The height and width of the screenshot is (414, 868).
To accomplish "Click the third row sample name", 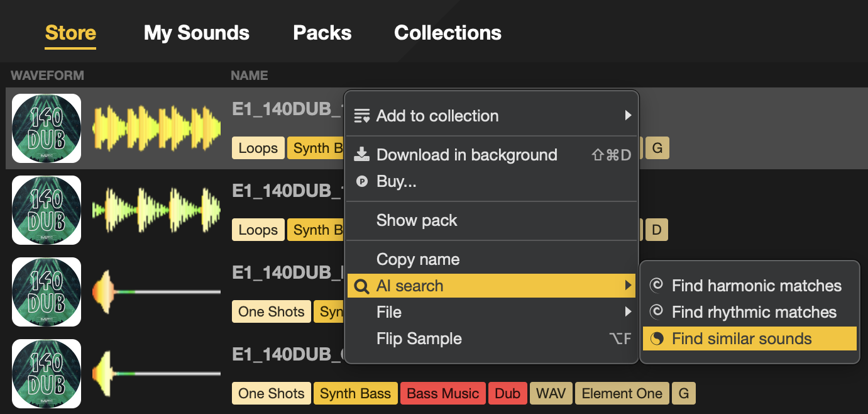I will 288,273.
